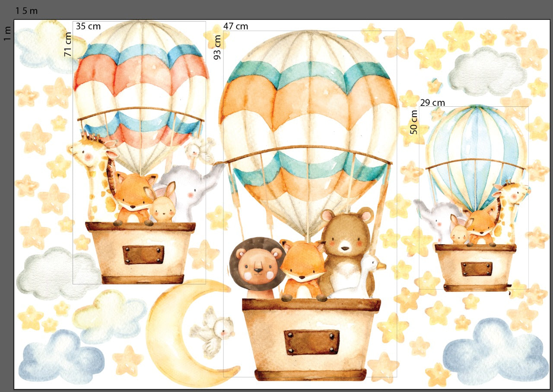
Task: Select the "50 cm" dimension label
Action: [x=414, y=122]
